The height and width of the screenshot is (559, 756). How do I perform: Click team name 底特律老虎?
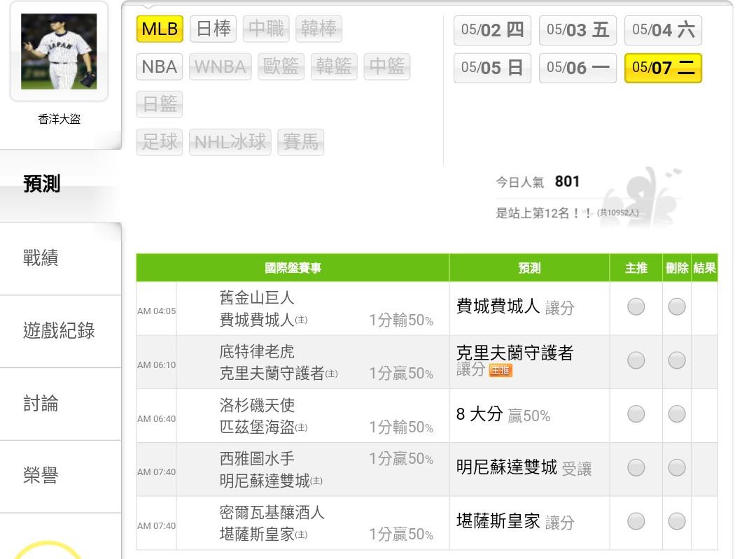tap(257, 351)
